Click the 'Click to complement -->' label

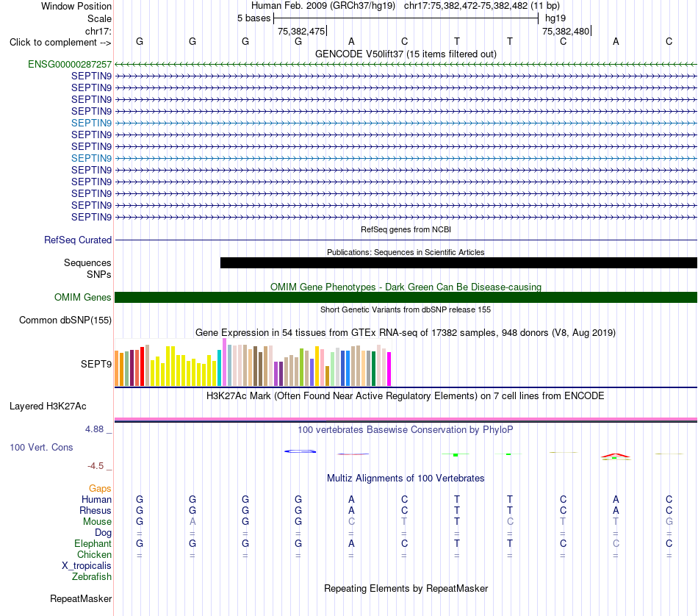coord(60,43)
